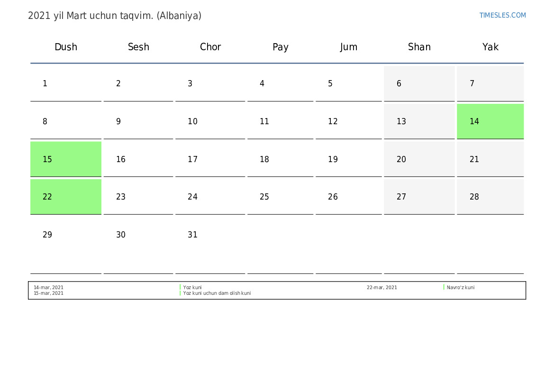Click Sunday March 28 cell

(490, 197)
